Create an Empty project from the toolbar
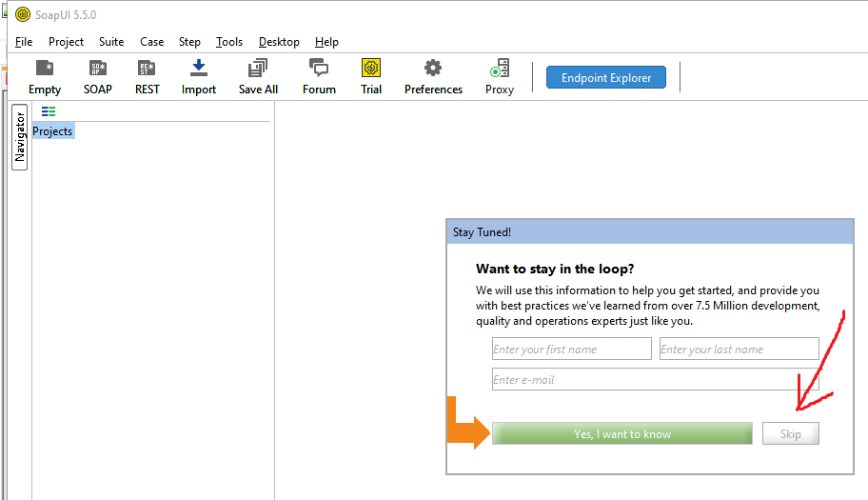 [x=45, y=77]
